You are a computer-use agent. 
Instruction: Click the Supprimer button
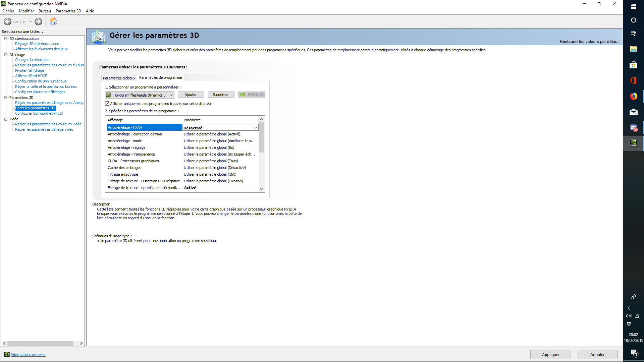(x=221, y=95)
